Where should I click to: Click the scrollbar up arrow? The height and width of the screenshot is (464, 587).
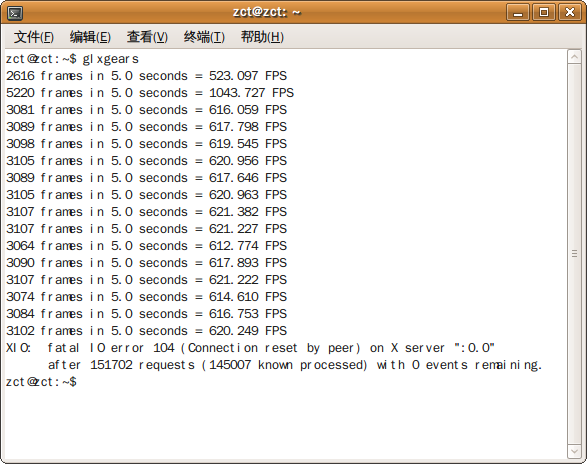click(x=574, y=57)
